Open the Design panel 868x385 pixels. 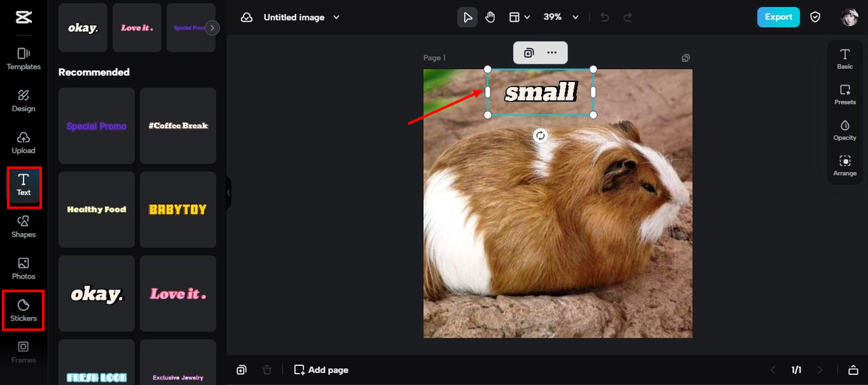(24, 100)
